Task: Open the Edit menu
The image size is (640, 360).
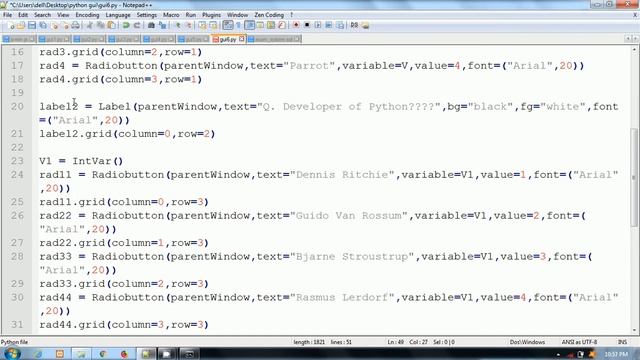Action: pos(23,15)
